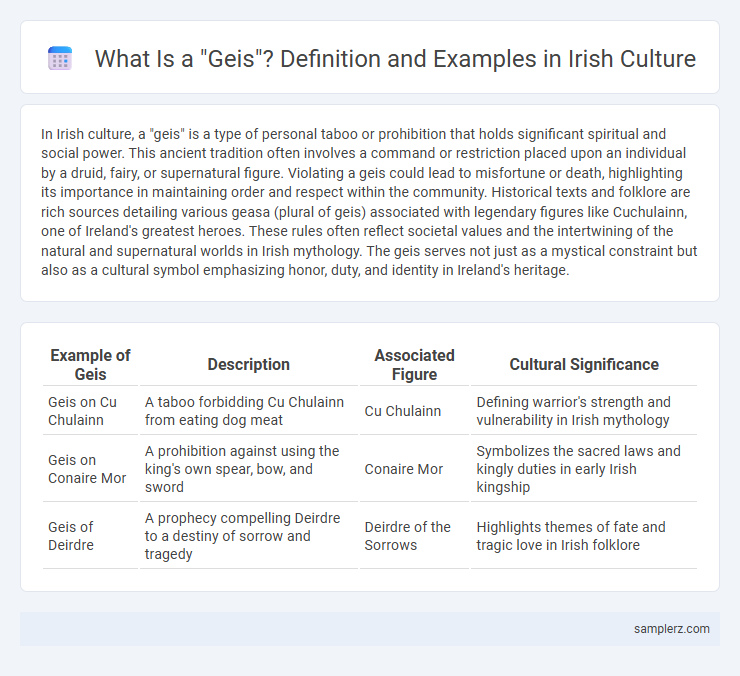The image size is (740, 676).
Task: Click the prophecy compelling Deirdre description
Action: point(248,536)
